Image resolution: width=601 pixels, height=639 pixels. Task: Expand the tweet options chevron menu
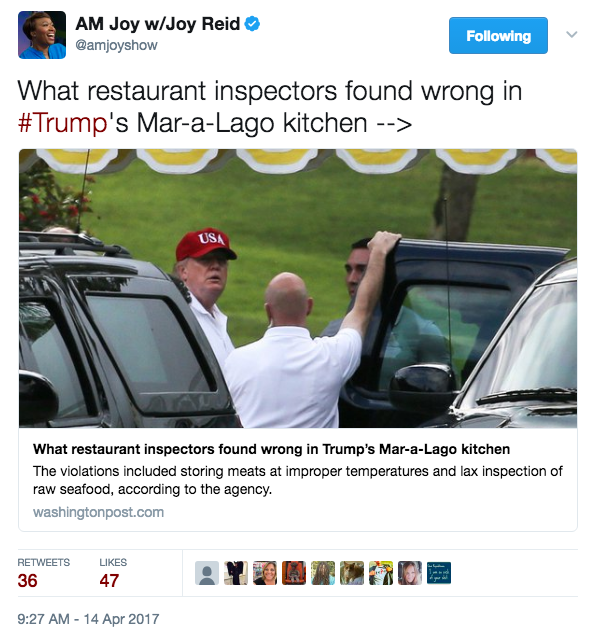[572, 34]
